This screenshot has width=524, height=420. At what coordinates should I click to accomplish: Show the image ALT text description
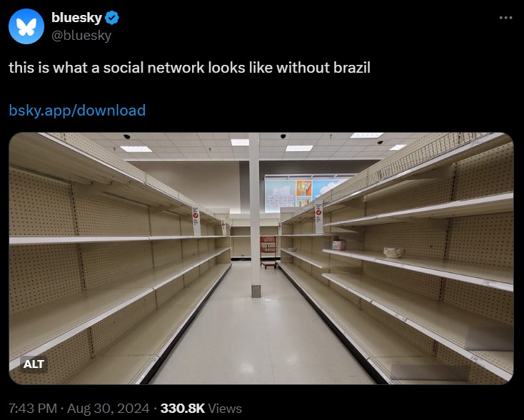34,364
